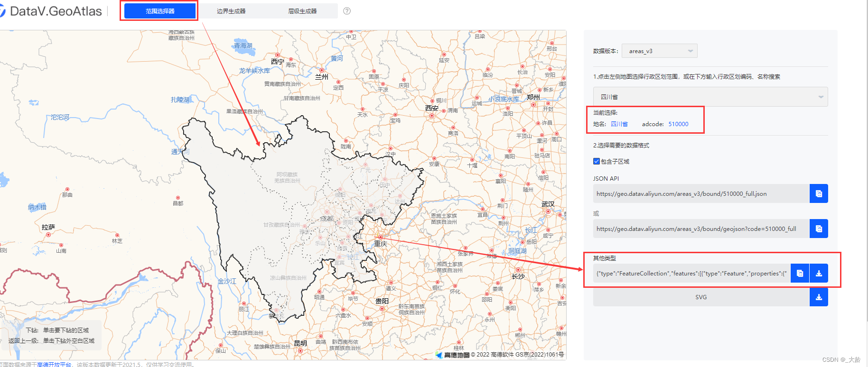
Task: Click 长沙 on the map
Action: (518, 276)
